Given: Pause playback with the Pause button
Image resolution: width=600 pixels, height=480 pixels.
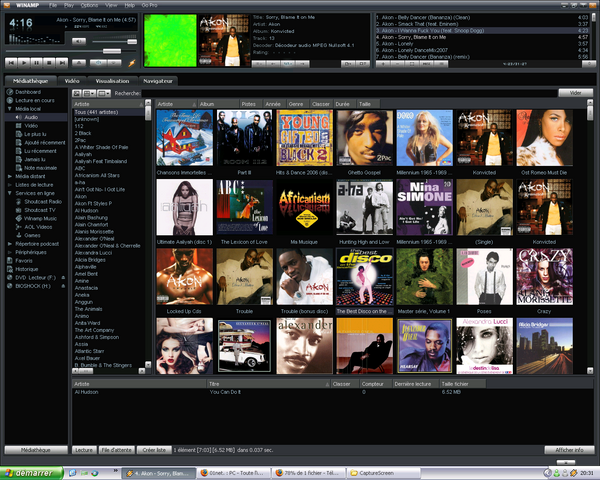Looking at the screenshot, I should coord(36,62).
